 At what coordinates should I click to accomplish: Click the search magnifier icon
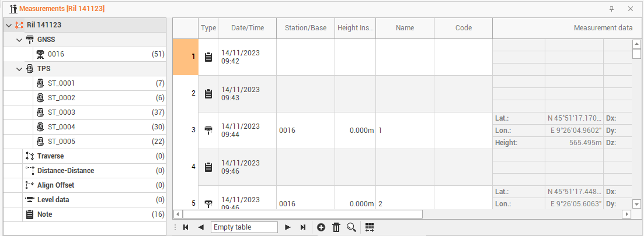pos(351,227)
